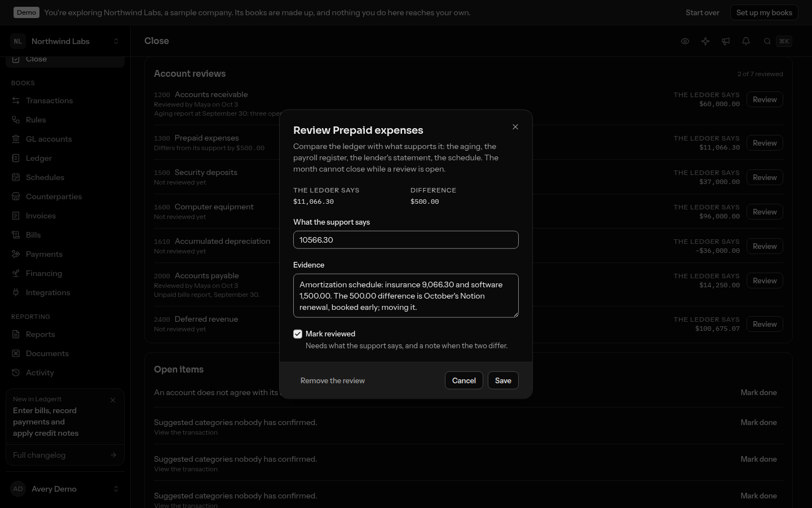The height and width of the screenshot is (508, 812).
Task: Go to Reports in the sidebar
Action: [x=65, y=334]
